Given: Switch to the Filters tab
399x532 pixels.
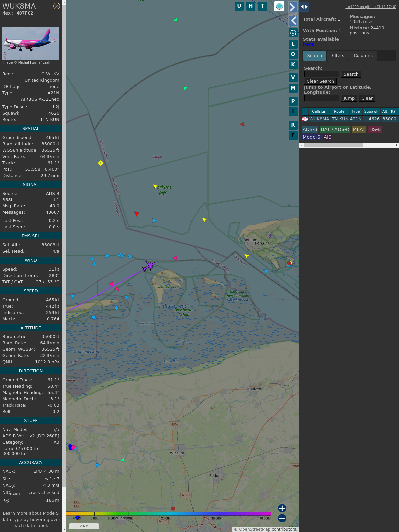Looking at the screenshot, I should pos(338,56).
